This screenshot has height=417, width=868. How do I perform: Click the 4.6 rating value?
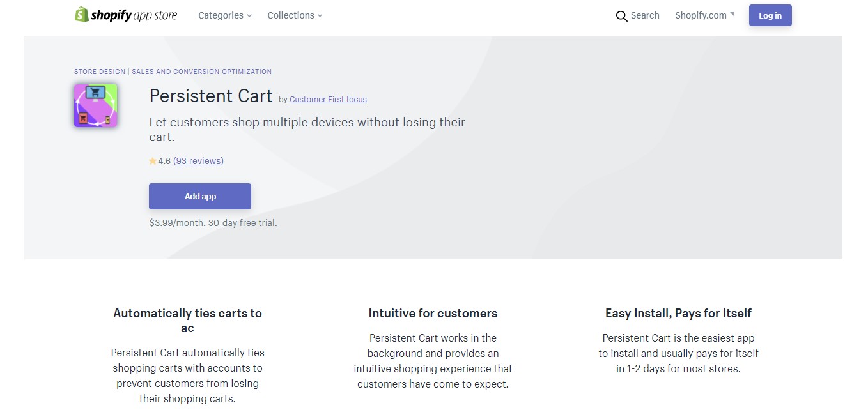coord(164,161)
